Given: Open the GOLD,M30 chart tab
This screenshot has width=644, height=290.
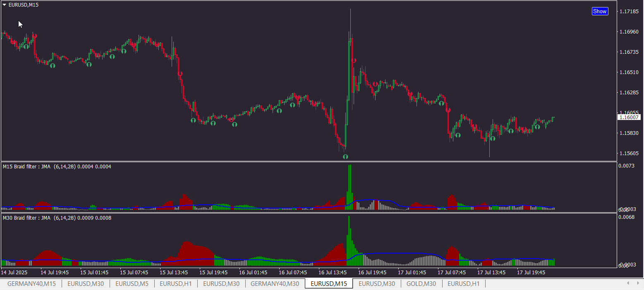Looking at the screenshot, I should click(421, 283).
